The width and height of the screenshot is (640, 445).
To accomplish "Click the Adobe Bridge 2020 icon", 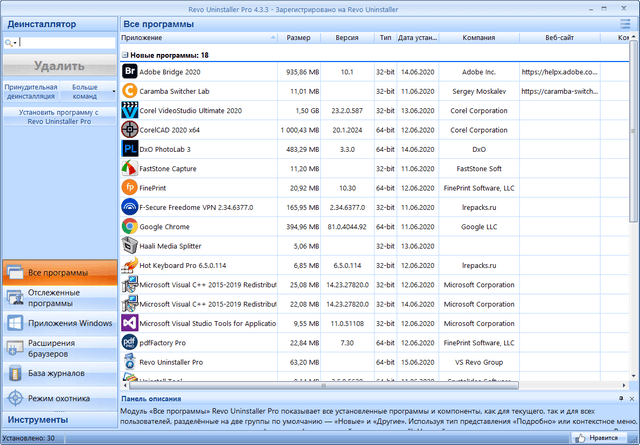I will point(129,72).
